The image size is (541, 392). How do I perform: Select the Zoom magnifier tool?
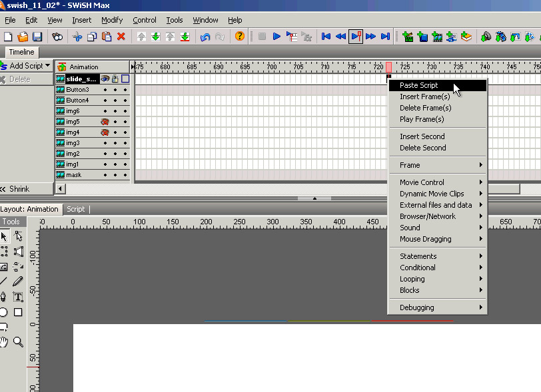click(x=18, y=341)
